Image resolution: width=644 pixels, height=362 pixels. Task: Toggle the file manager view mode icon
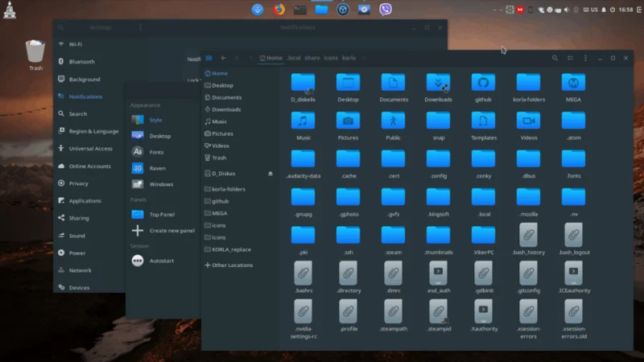pos(570,58)
